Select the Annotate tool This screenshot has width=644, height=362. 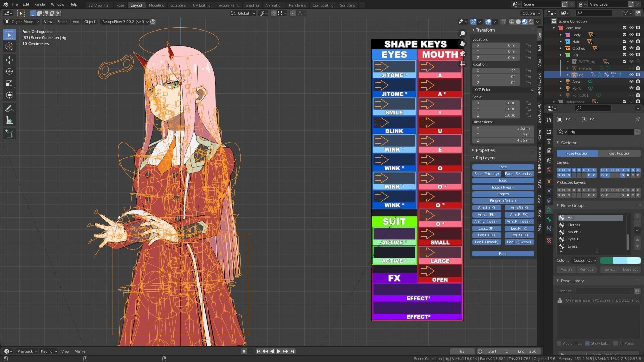9,109
